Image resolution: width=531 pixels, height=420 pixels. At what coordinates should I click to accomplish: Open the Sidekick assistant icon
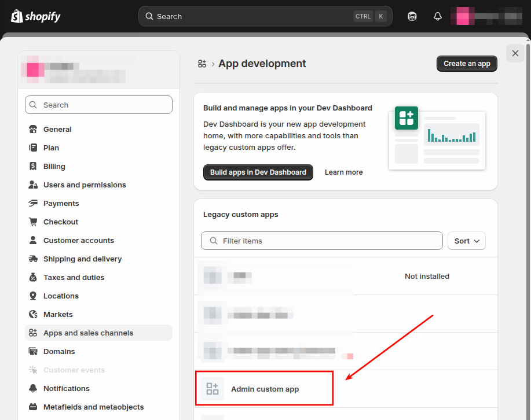point(412,16)
